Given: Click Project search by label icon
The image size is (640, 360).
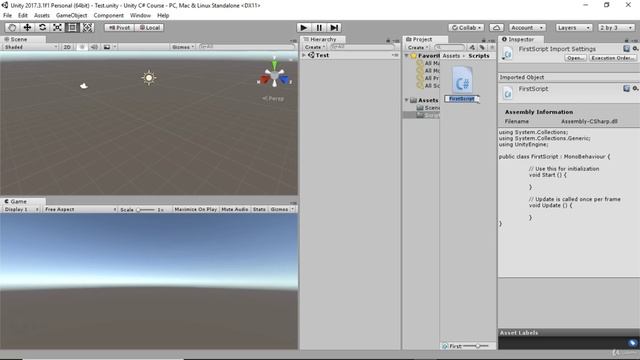Looking at the screenshot, I should (482, 47).
